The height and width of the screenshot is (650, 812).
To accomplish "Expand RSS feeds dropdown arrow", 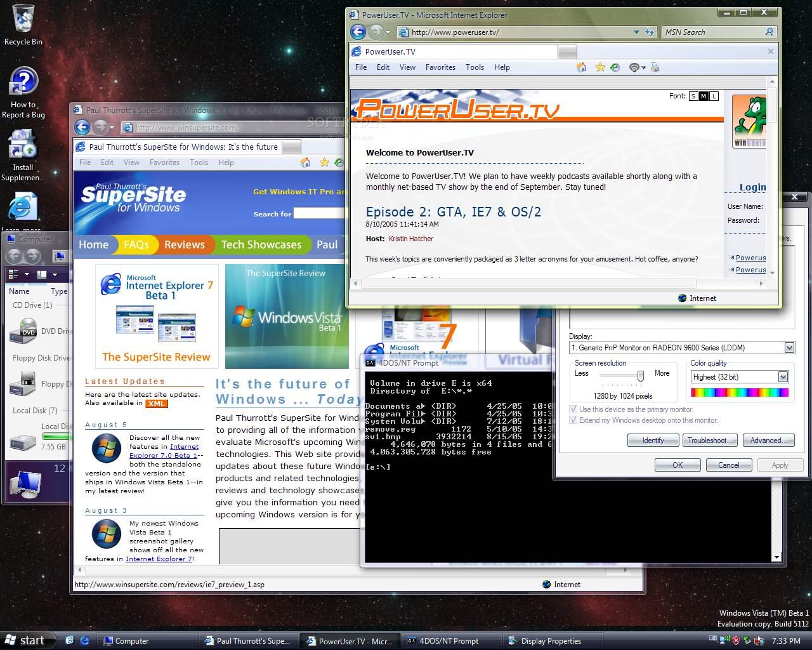I will point(643,67).
